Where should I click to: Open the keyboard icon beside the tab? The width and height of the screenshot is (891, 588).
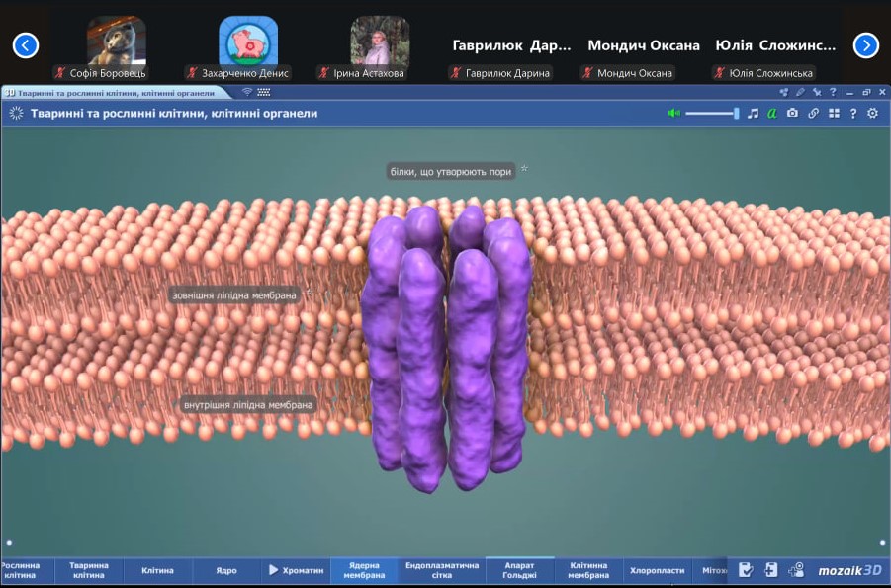(x=263, y=92)
